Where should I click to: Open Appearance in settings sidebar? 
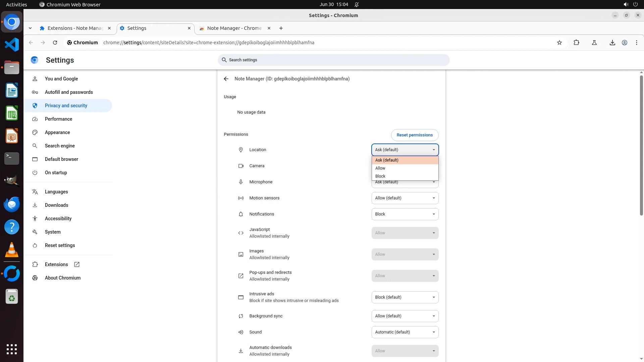point(57,132)
